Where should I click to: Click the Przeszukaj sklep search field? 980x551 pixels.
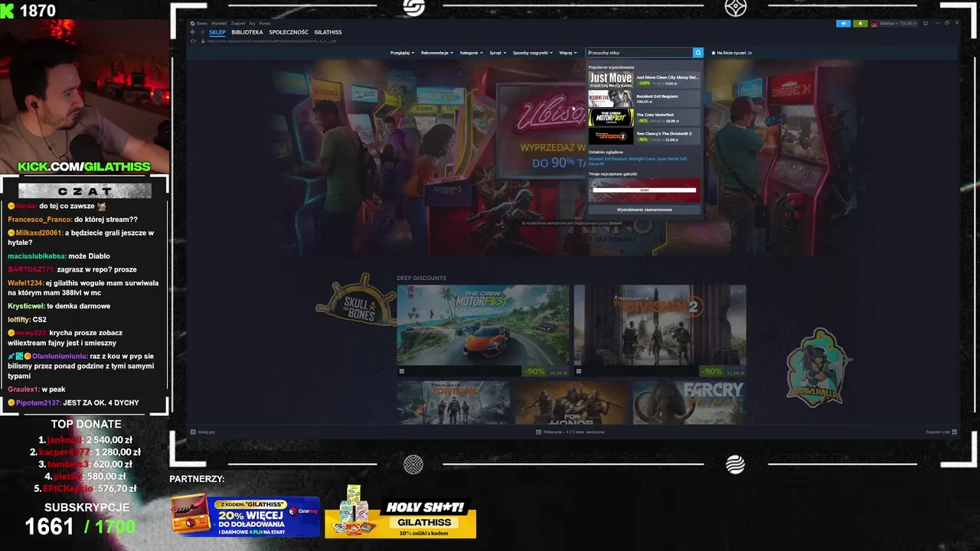click(x=639, y=53)
